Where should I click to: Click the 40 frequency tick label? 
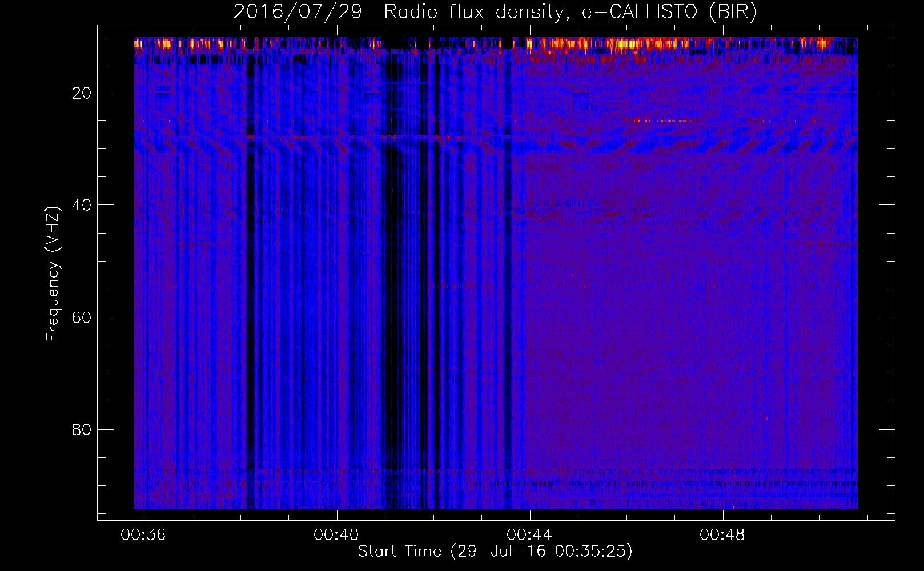82,205
